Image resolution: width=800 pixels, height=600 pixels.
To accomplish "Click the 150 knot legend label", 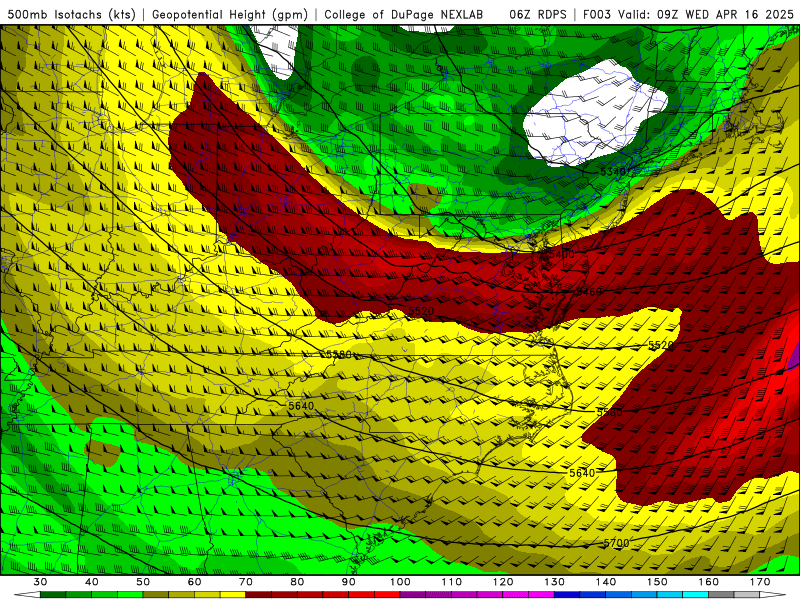I will (x=657, y=582).
